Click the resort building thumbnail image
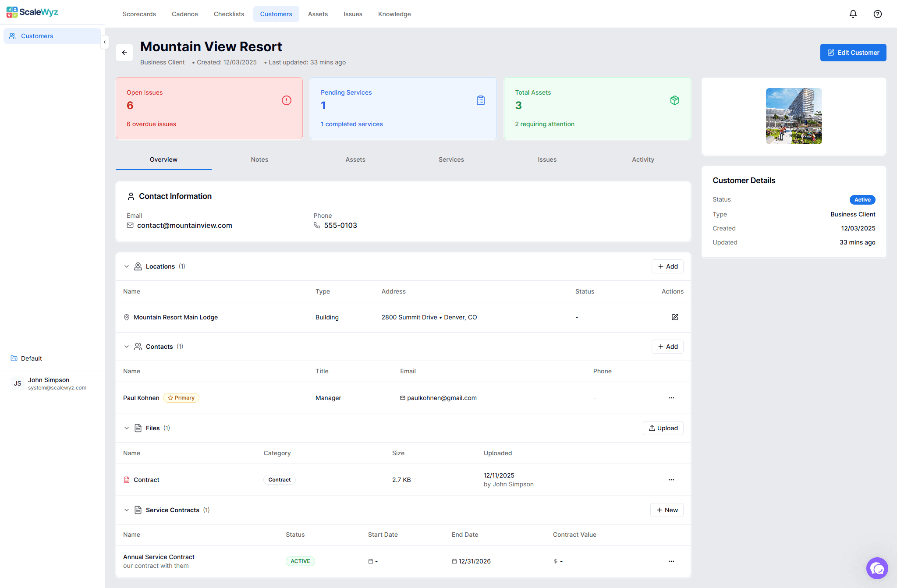897x588 pixels. click(x=794, y=116)
